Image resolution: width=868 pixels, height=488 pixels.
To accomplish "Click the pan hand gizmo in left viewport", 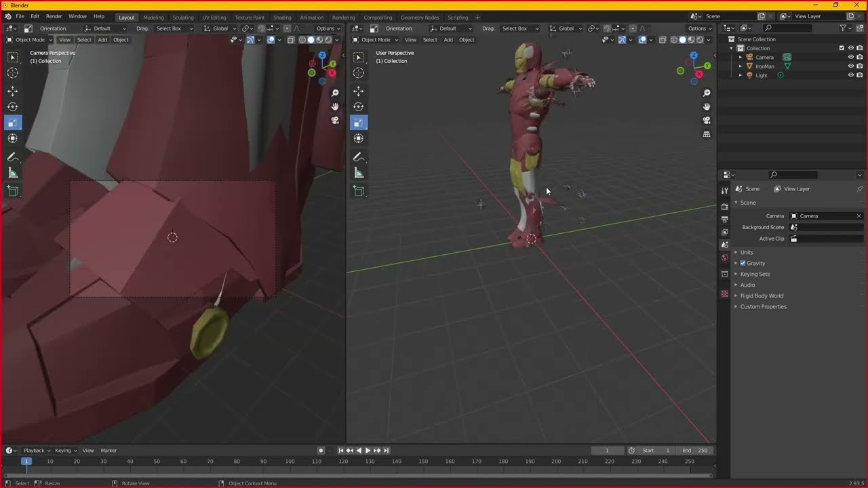I will [x=335, y=106].
